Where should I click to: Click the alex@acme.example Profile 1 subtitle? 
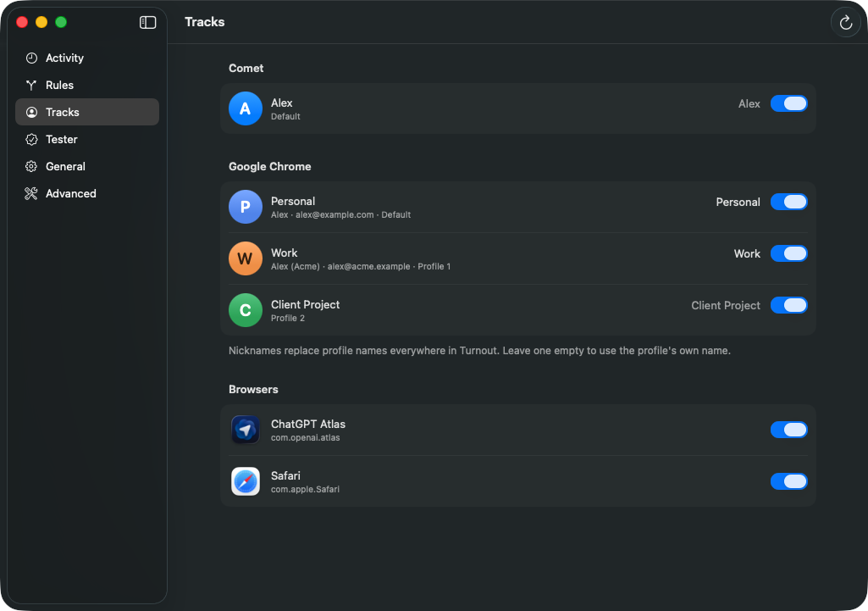(361, 266)
